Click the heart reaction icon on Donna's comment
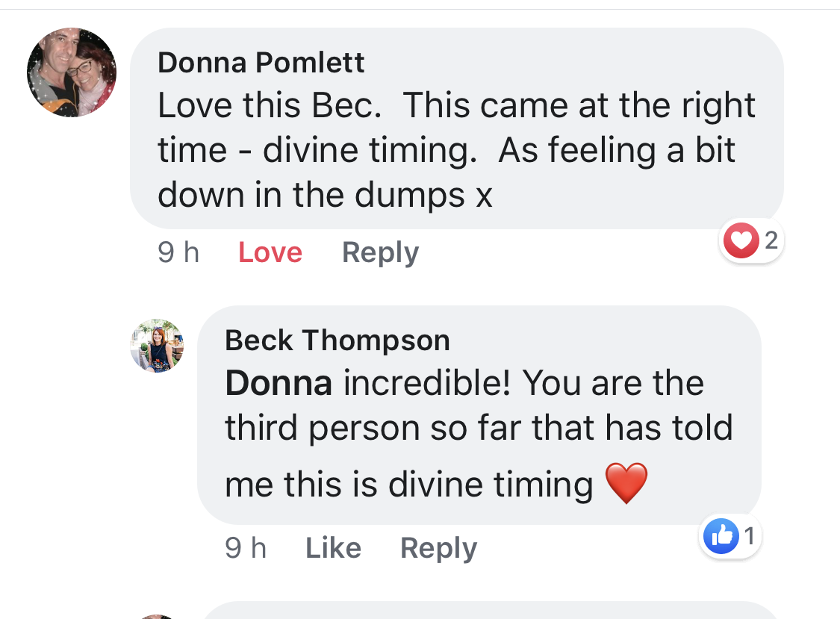Viewport: 840px width, 619px height. 741,240
